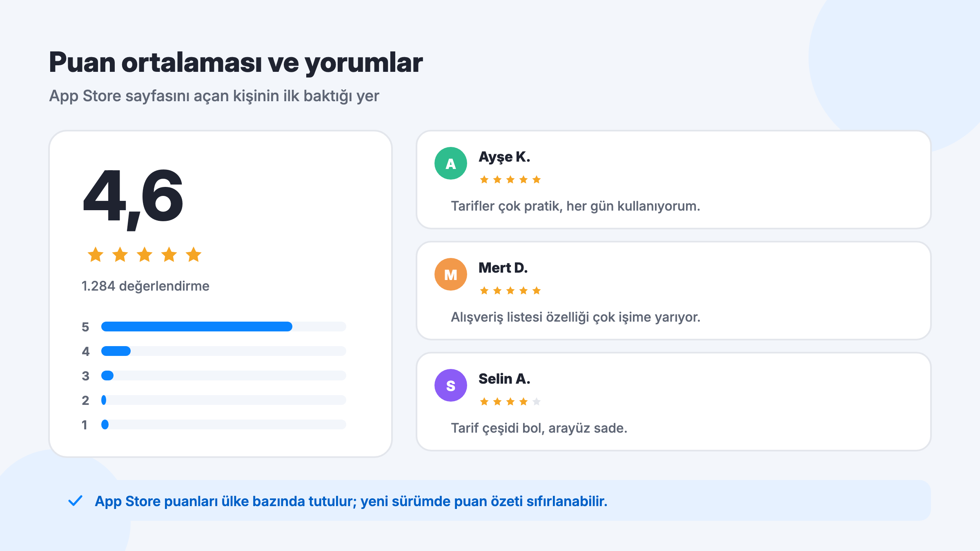Click the row label '1' in rating breakdown
The image size is (980, 551).
click(85, 425)
